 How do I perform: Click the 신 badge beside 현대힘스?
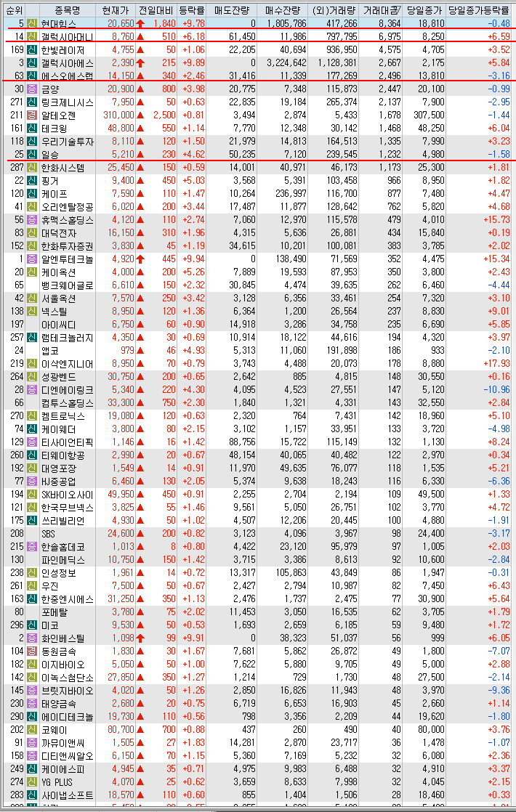(32, 23)
